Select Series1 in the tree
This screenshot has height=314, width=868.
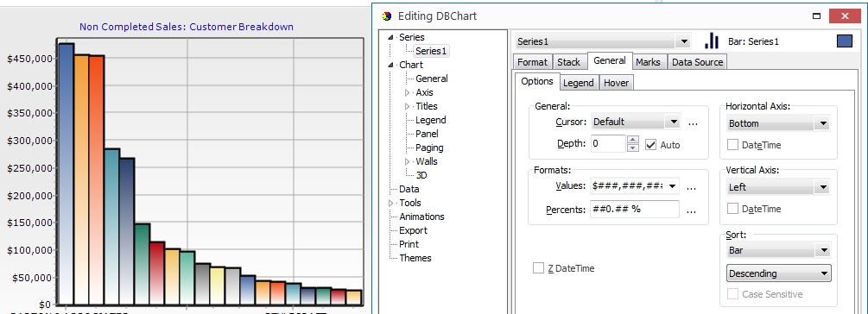[431, 51]
